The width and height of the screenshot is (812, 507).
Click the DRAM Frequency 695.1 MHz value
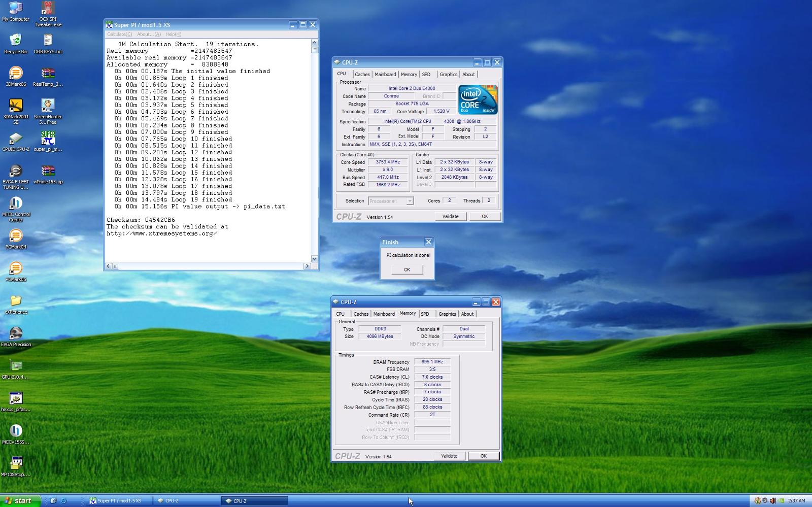coord(432,362)
